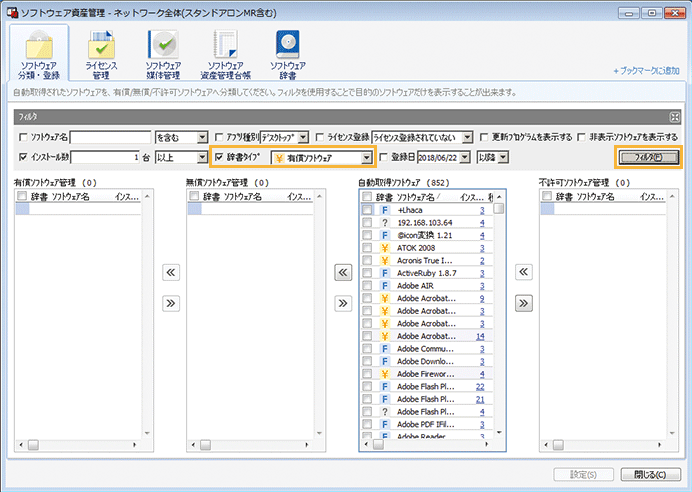The height and width of the screenshot is (492, 692).
Task: Uncheck the インストール数 filter checkbox
Action: coord(23,157)
